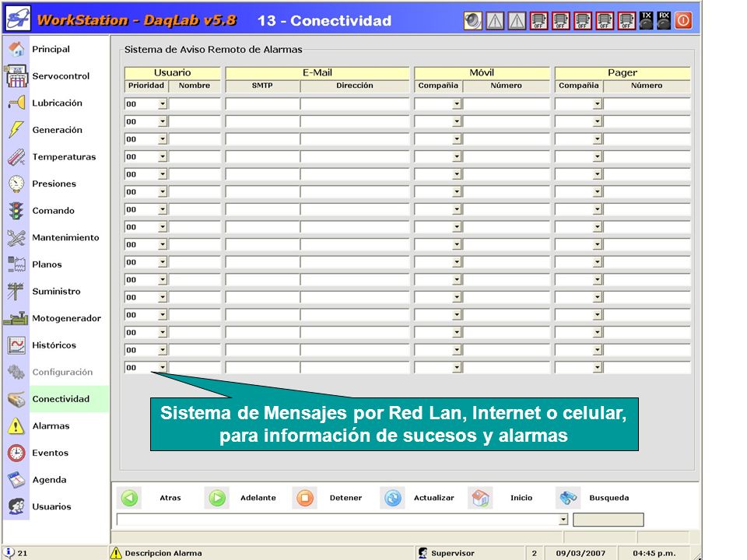Expand last row Móvil Compañía dropdown
Screen dimensions: 747x560
pyautogui.click(x=457, y=368)
